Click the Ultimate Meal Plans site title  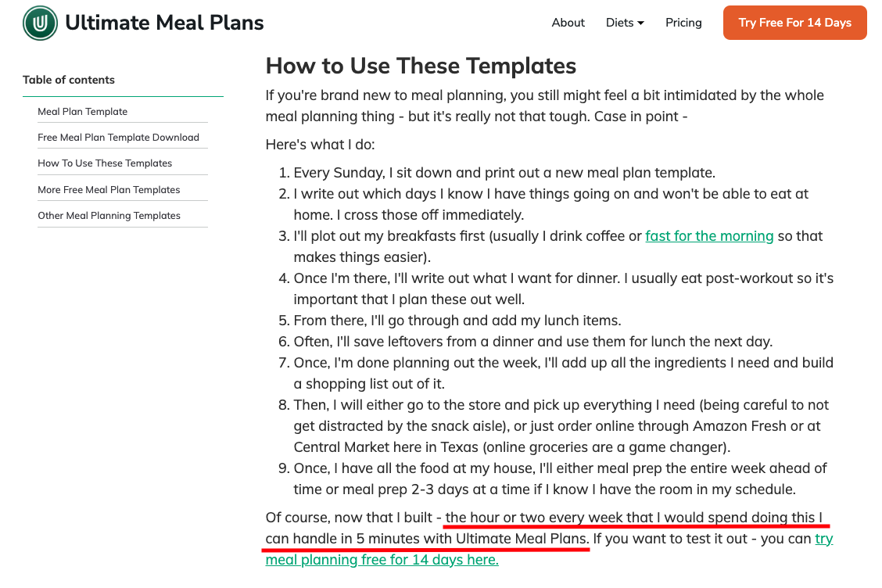click(x=164, y=23)
